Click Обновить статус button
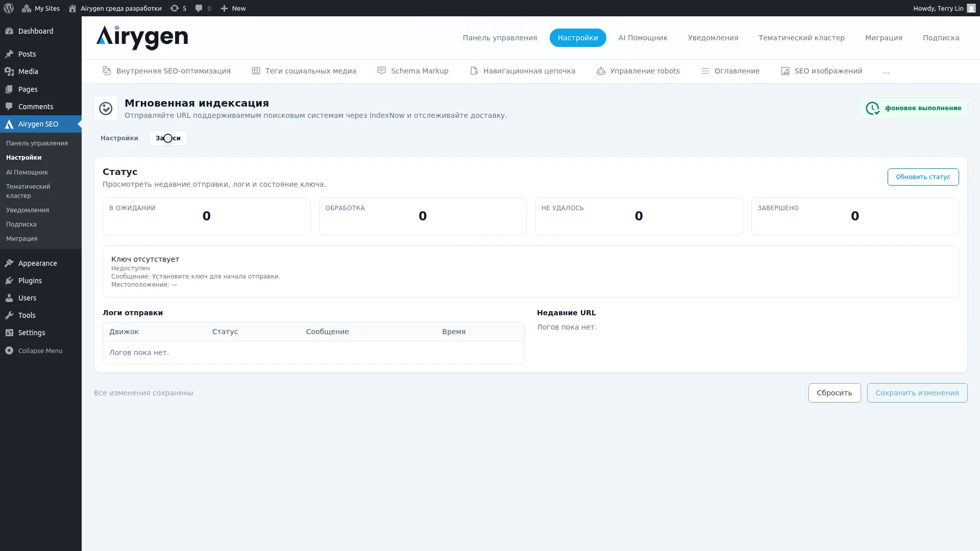Image resolution: width=980 pixels, height=551 pixels. click(x=923, y=177)
